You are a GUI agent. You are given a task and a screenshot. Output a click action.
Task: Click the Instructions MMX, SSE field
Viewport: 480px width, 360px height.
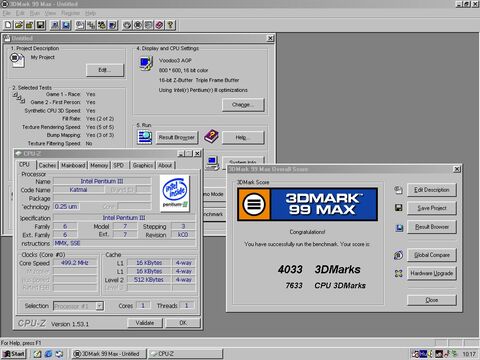(125, 243)
